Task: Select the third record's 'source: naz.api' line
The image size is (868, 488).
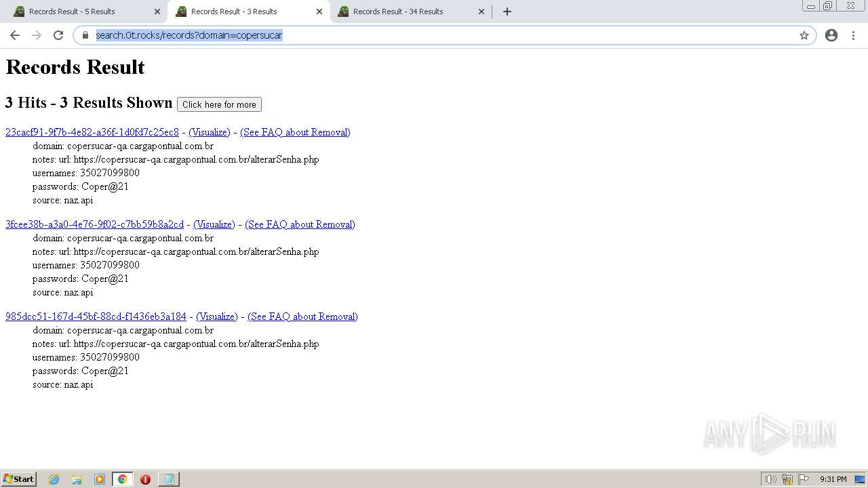Action: 63,384
